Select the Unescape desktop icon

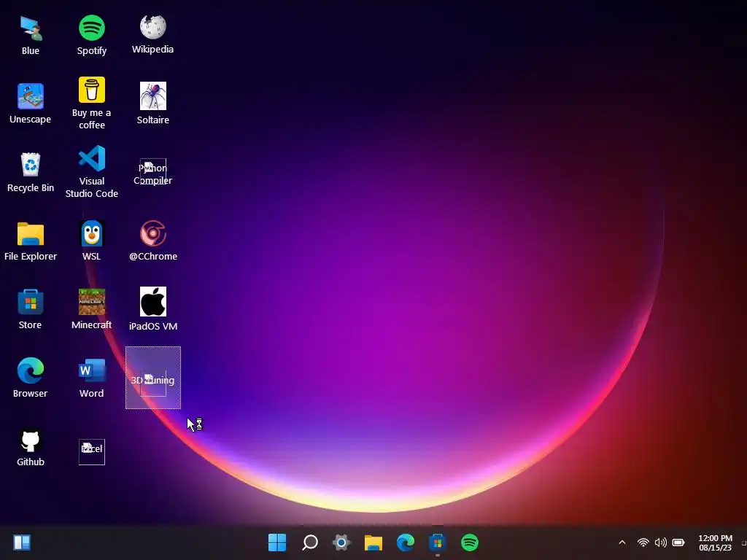coord(31,104)
